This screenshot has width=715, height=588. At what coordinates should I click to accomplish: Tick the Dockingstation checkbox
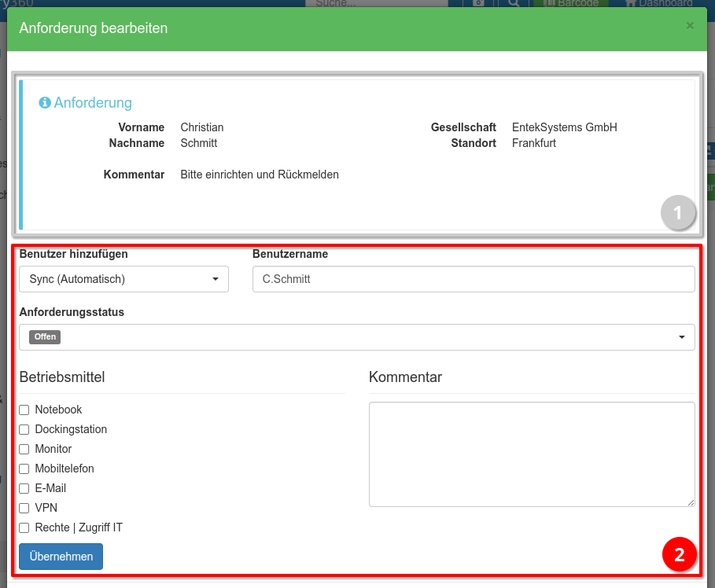pos(24,430)
